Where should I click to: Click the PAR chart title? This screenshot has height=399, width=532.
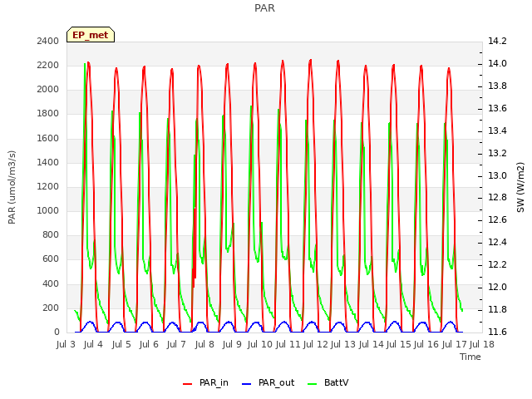tap(264, 8)
